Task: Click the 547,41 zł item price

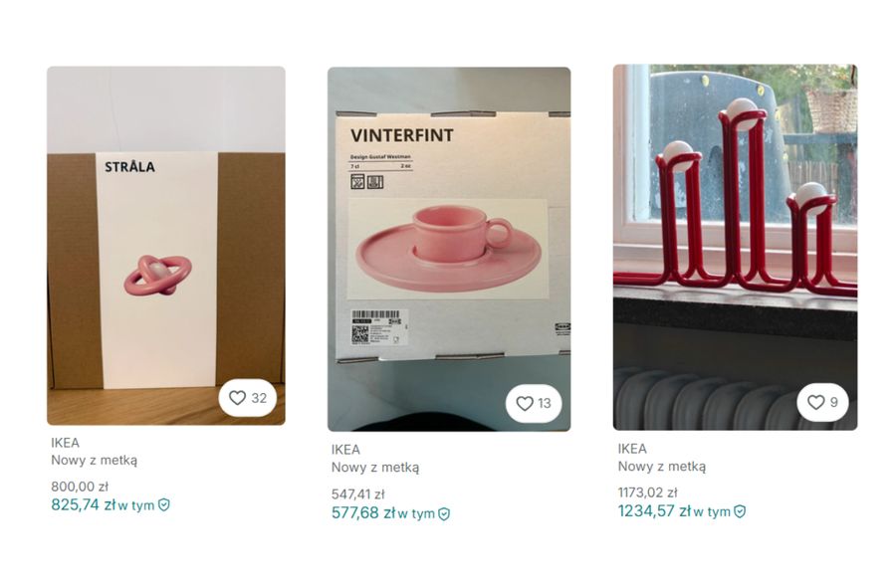Action: [358, 494]
